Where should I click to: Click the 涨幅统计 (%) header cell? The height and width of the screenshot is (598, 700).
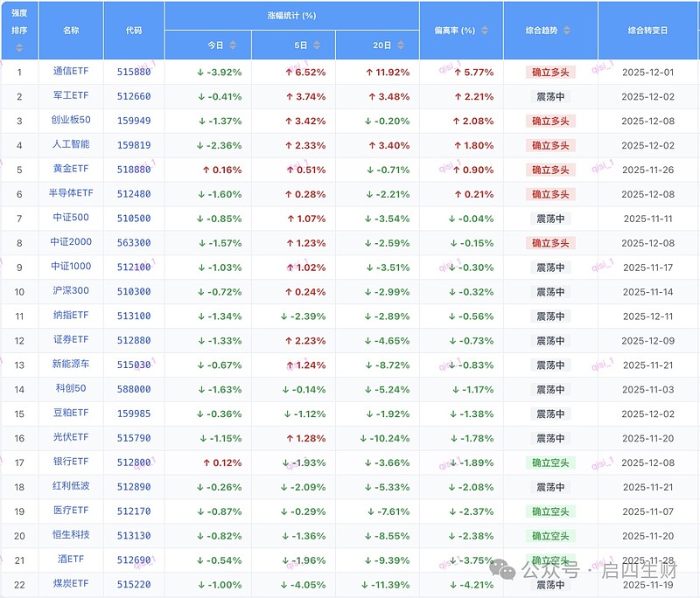pos(293,13)
